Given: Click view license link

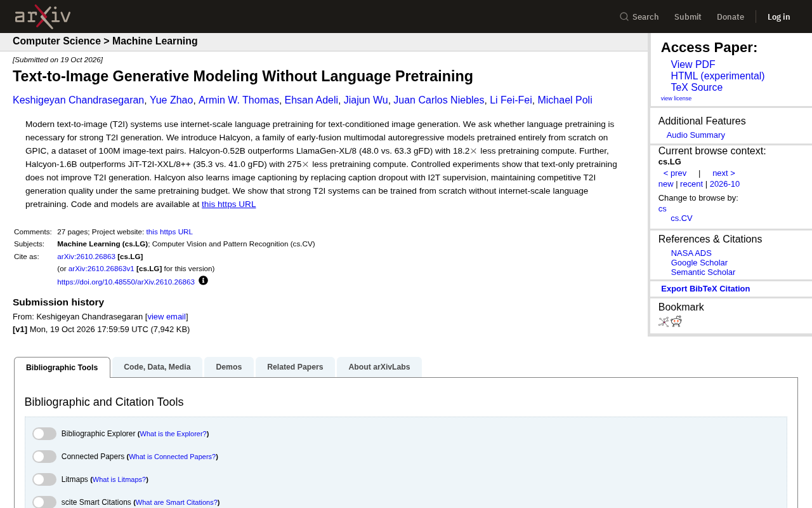Looking at the screenshot, I should tap(676, 98).
